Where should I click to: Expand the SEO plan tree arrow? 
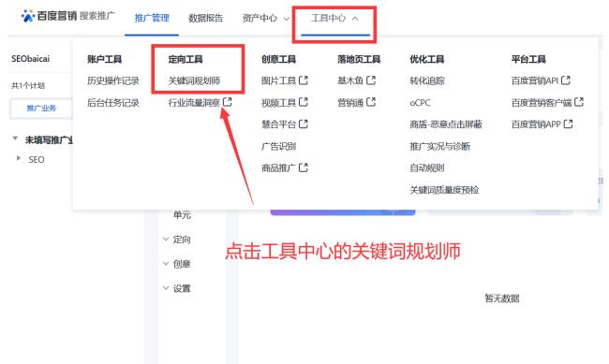click(x=18, y=158)
